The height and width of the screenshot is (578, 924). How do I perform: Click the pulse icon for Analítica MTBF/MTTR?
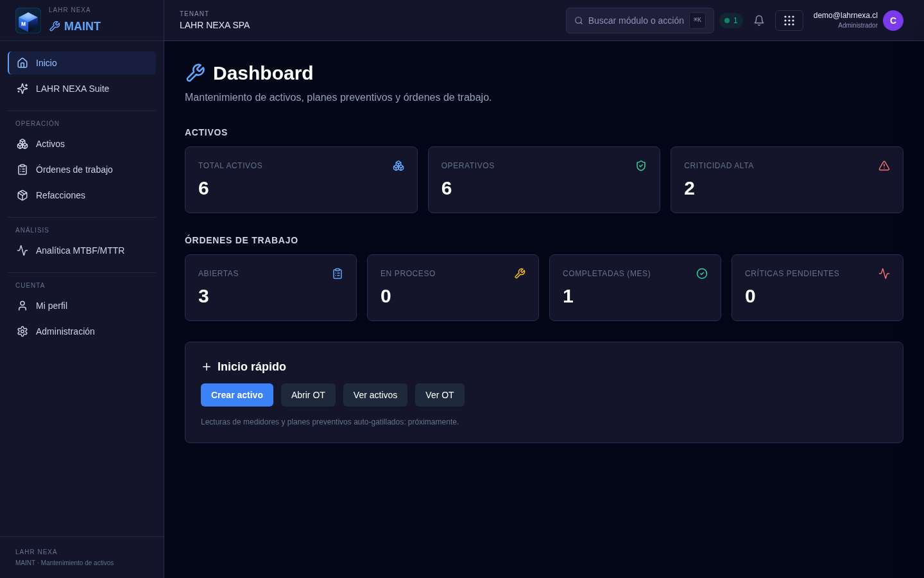click(22, 250)
